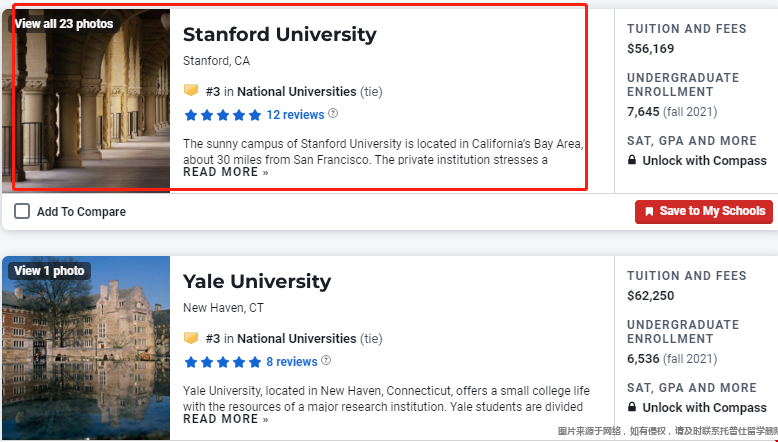This screenshot has height=442, width=778.
Task: Open Stanford University title link
Action: pyautogui.click(x=279, y=35)
